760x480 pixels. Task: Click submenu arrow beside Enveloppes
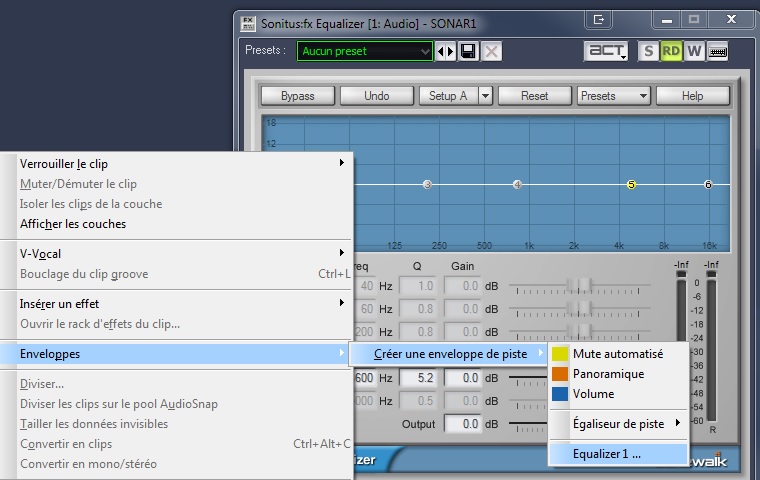(342, 353)
